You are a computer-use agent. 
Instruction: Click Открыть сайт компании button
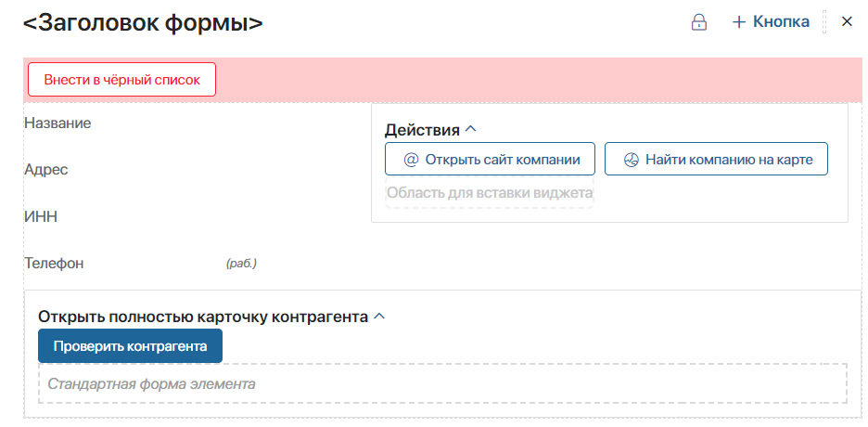[490, 160]
